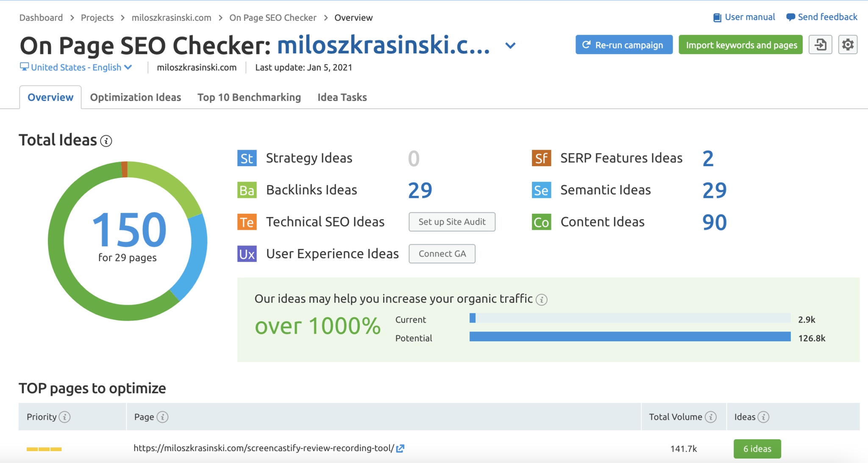This screenshot has height=463, width=868.
Task: Click the Ux User Experience icon
Action: tap(247, 254)
